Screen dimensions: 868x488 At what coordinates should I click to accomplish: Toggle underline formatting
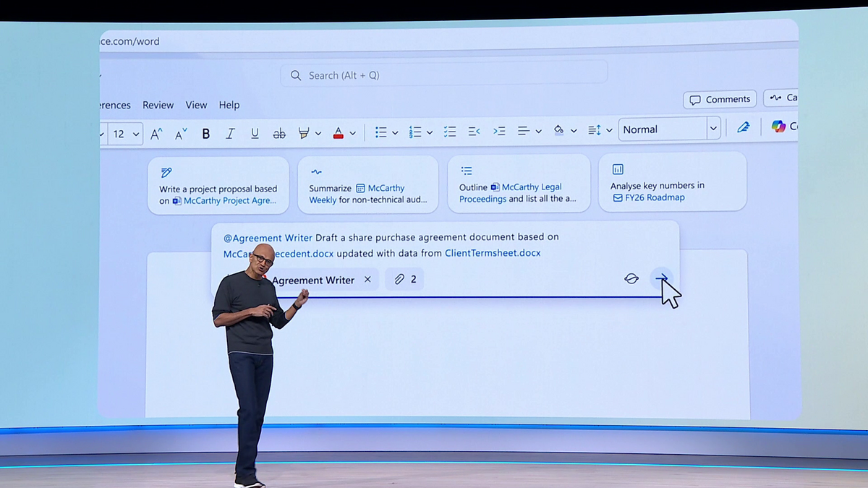point(255,134)
